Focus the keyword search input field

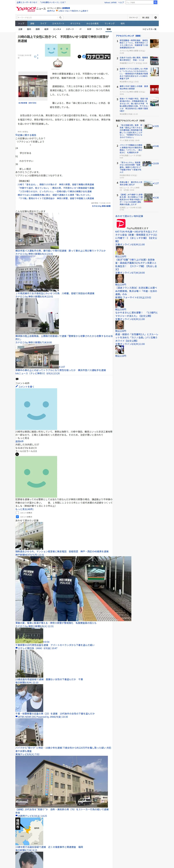38,18
